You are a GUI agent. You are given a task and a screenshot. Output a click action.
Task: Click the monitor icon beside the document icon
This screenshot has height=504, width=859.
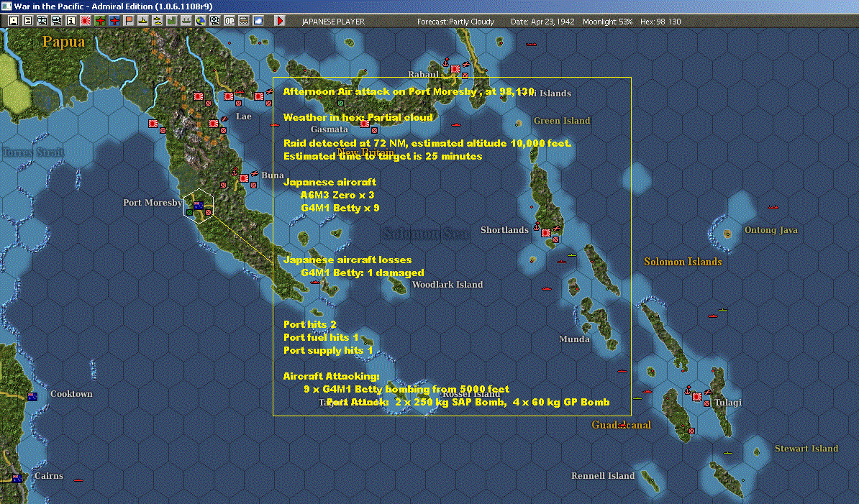click(x=42, y=21)
